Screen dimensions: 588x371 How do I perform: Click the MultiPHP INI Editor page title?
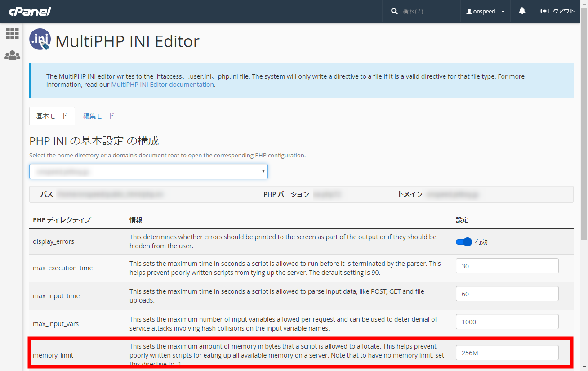pyautogui.click(x=127, y=41)
